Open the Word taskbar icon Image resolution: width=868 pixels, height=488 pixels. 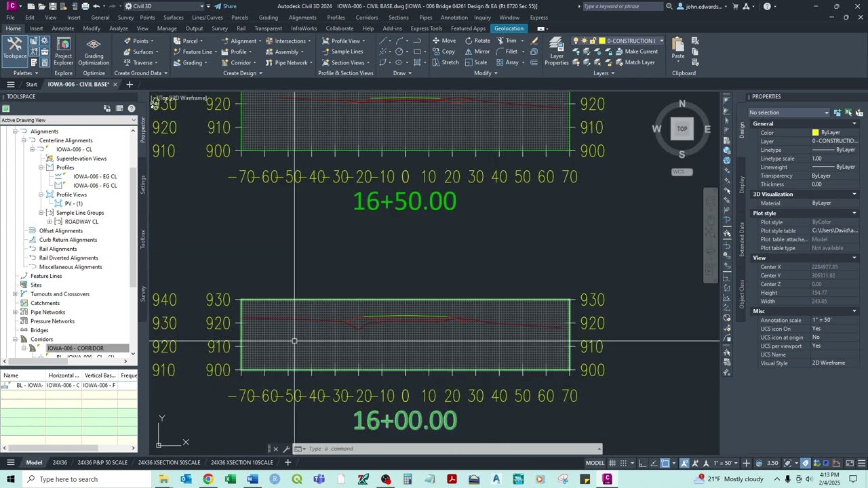tap(252, 479)
